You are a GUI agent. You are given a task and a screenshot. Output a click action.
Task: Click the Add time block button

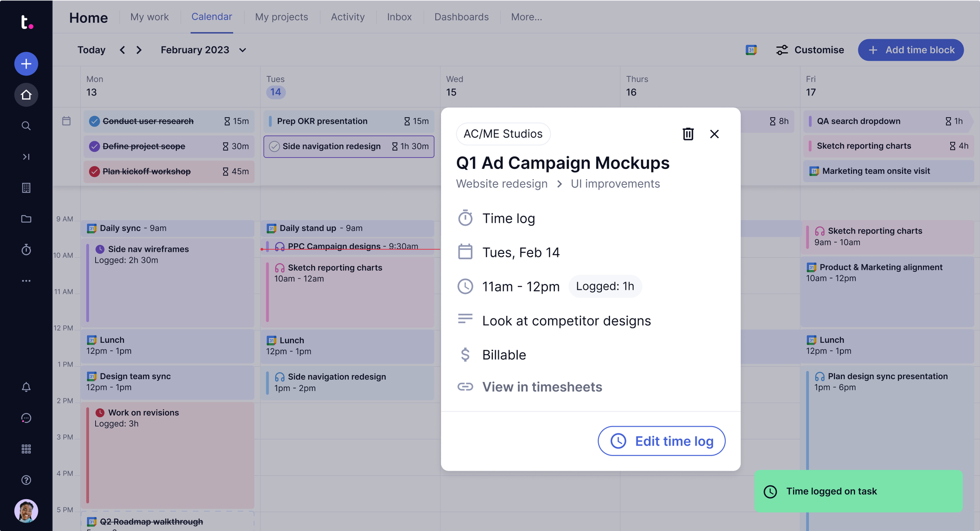click(910, 50)
